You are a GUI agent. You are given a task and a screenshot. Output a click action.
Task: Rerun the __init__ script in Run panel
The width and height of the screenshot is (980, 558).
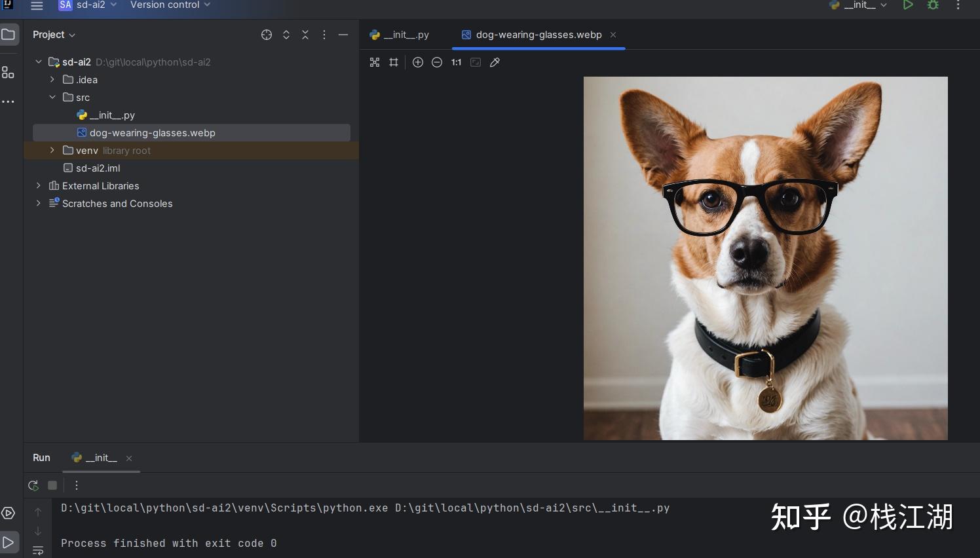(x=33, y=485)
